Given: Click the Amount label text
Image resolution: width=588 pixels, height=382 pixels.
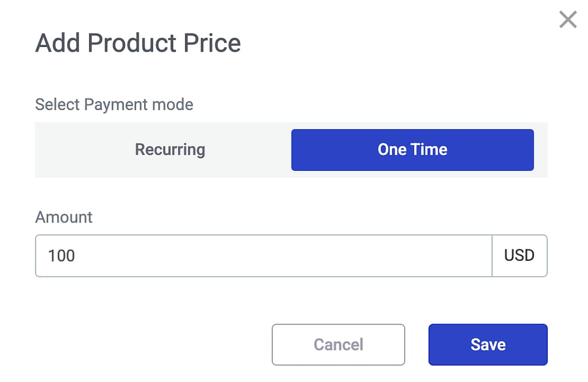Looking at the screenshot, I should click(x=64, y=217).
